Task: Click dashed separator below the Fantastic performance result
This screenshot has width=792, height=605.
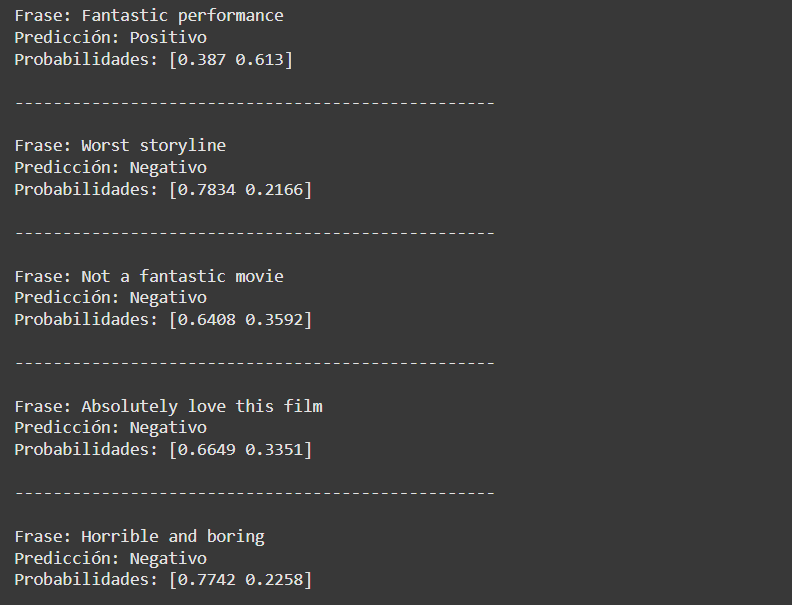Action: coord(255,103)
